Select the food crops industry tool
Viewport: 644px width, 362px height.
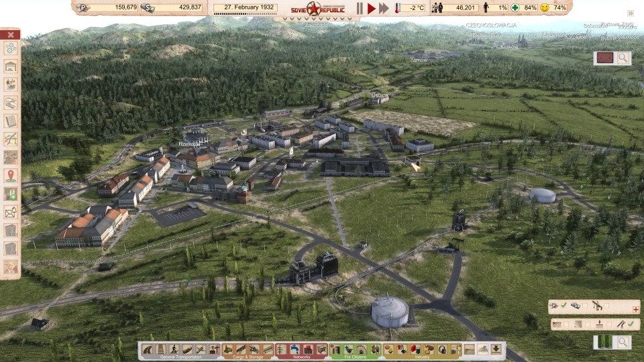coord(389,349)
